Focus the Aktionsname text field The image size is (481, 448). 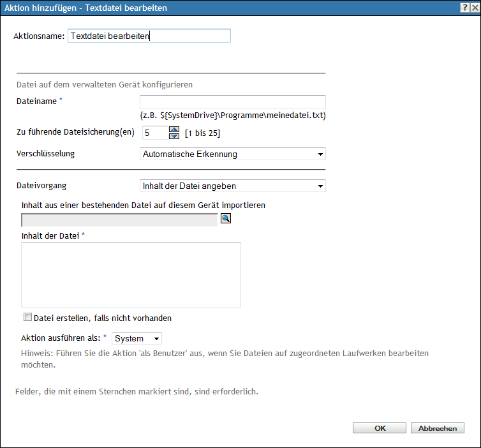149,36
